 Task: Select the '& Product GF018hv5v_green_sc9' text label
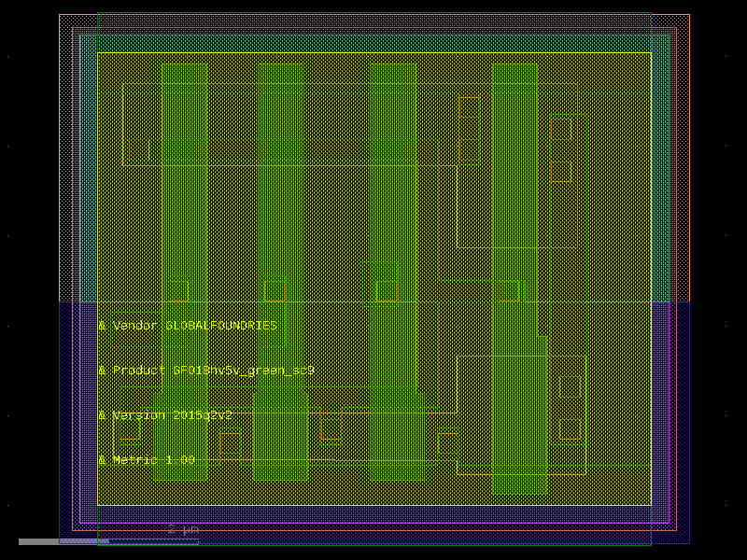[206, 371]
